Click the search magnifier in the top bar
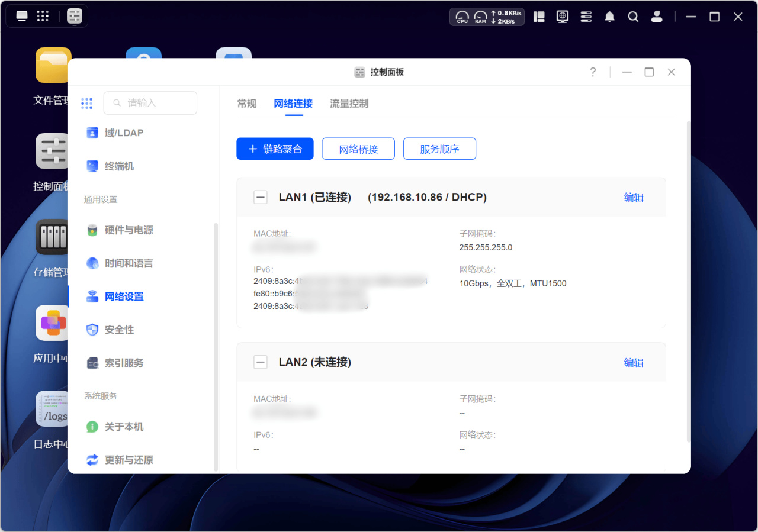Screen dimensions: 758x532 [x=633, y=17]
